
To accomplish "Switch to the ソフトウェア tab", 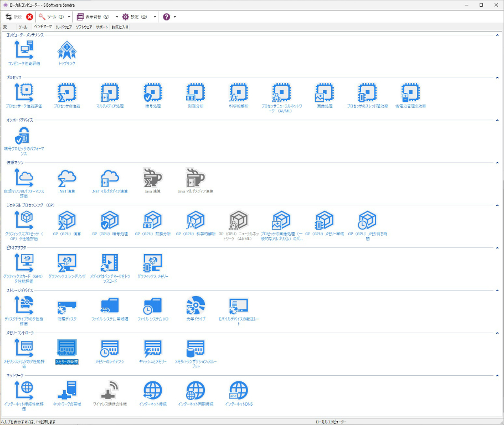I will (x=84, y=27).
